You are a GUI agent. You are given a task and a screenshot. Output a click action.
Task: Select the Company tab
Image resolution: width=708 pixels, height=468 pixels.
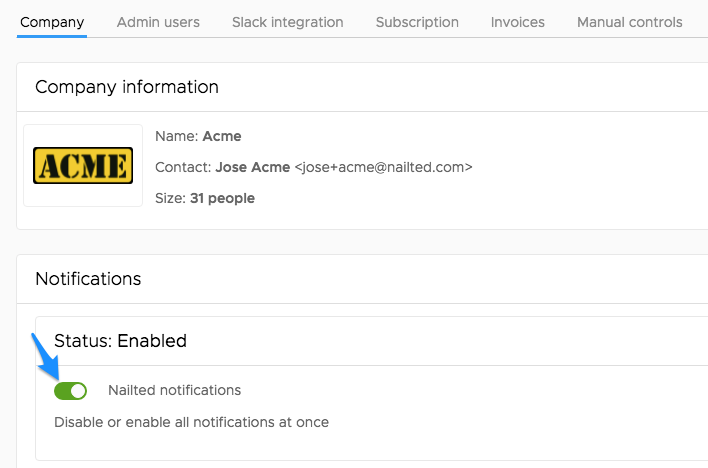tap(52, 22)
